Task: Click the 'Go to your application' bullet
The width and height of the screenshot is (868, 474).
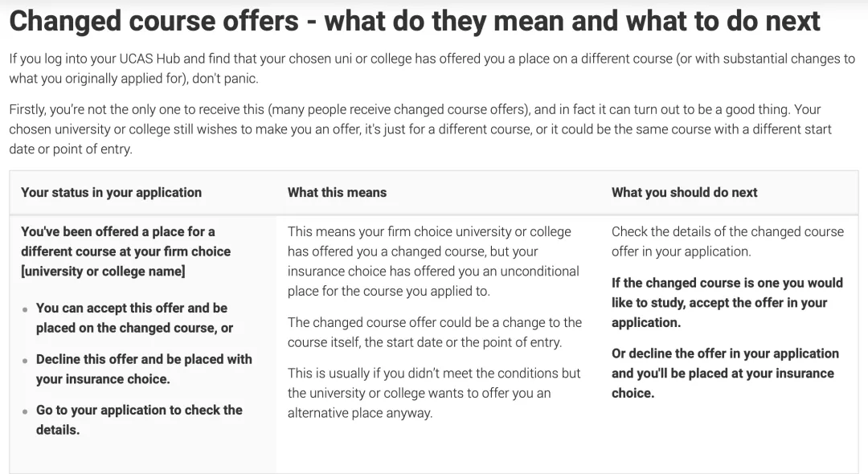Action: (x=139, y=420)
